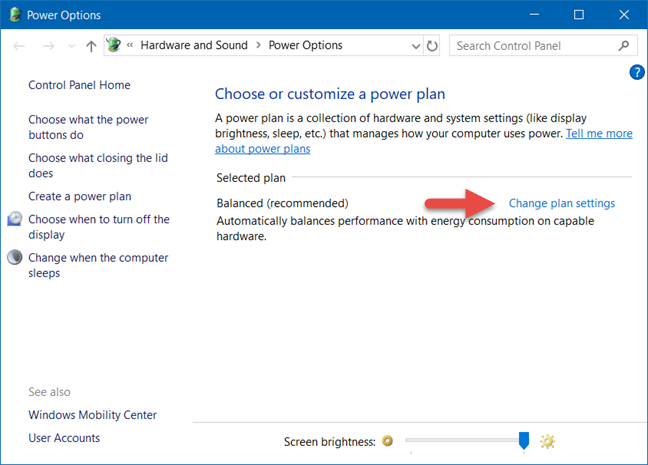Click the monitor clock icon beside display link
648x465 pixels.
15,219
